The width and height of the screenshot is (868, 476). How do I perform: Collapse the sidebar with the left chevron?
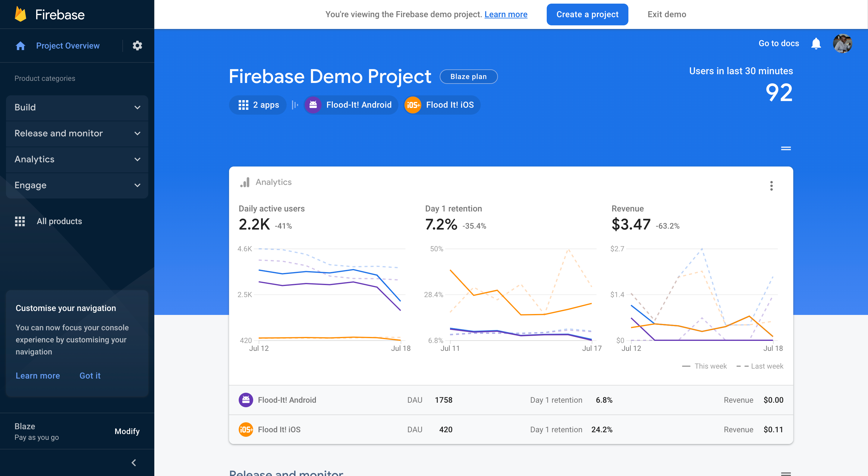(x=134, y=462)
